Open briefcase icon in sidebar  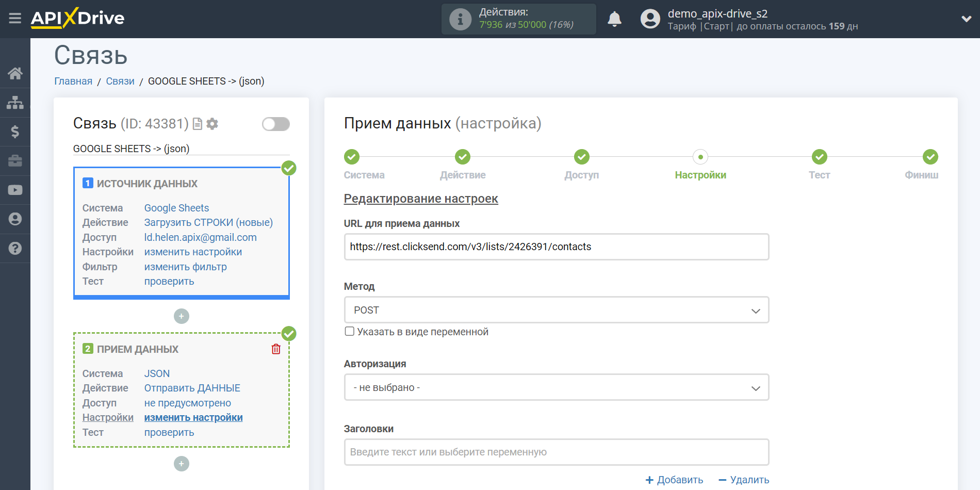click(15, 161)
